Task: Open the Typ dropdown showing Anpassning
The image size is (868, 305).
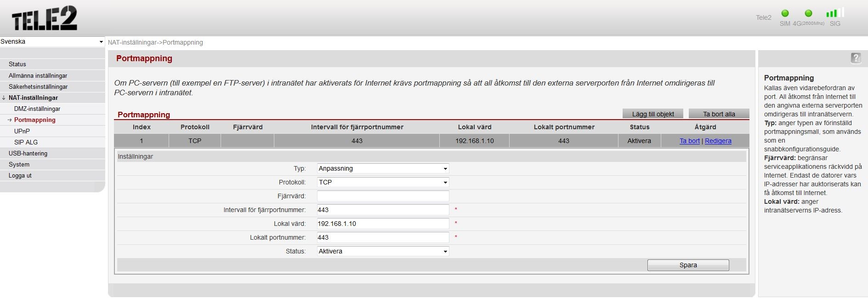Action: (x=383, y=168)
